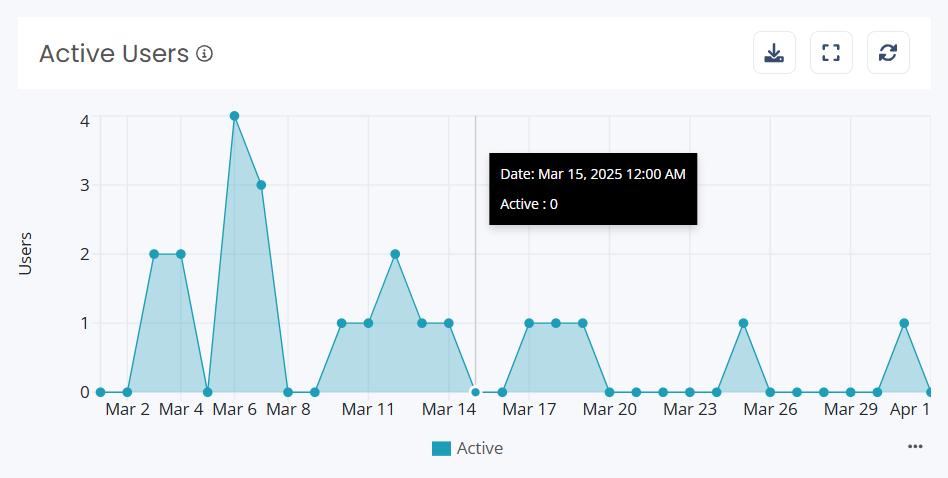
Task: Click the teal Active legend color swatch
Action: click(x=441, y=449)
